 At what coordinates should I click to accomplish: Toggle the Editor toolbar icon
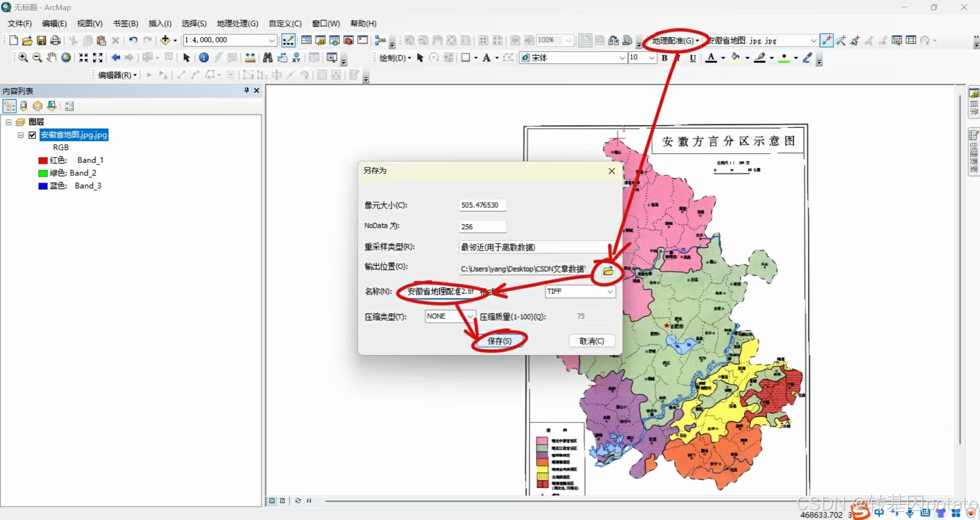288,40
